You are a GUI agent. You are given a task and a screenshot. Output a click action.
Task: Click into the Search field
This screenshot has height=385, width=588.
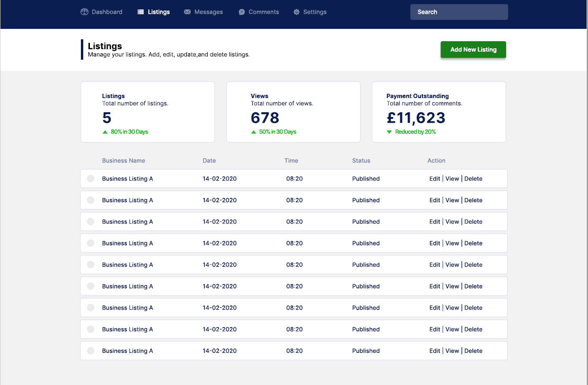(x=459, y=12)
